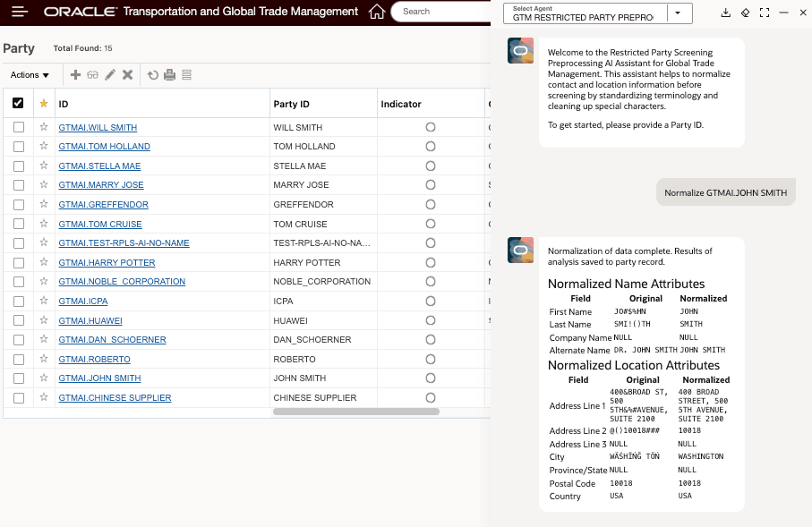The image size is (812, 527).
Task: Click the 'Normalized Location Attributes' heading
Action: [x=634, y=365]
